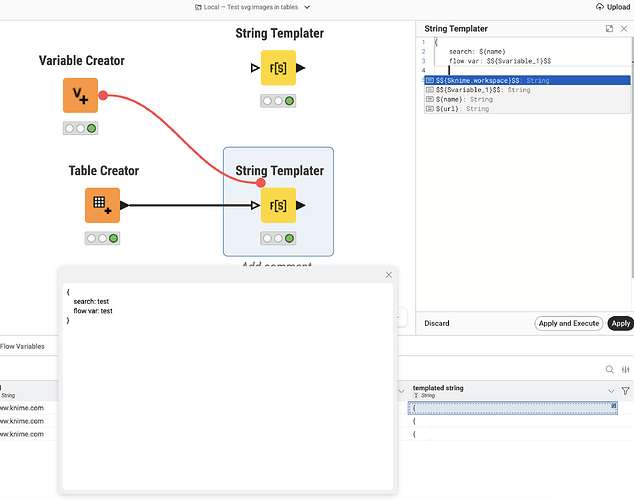Switch to the Flow Variables tab
Screen dimensions: 634x500
[22, 347]
